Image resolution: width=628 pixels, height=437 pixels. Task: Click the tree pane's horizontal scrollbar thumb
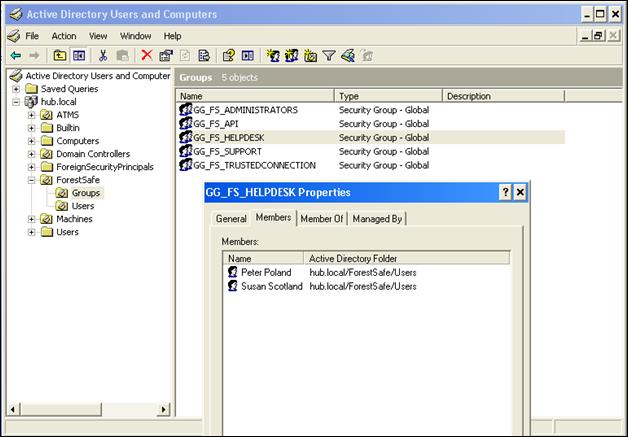[60, 409]
